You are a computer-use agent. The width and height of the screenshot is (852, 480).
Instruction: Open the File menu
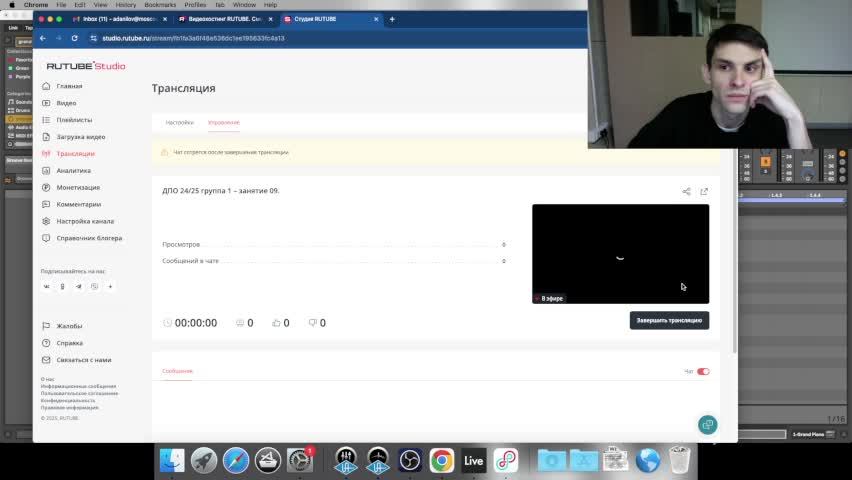pos(61,4)
